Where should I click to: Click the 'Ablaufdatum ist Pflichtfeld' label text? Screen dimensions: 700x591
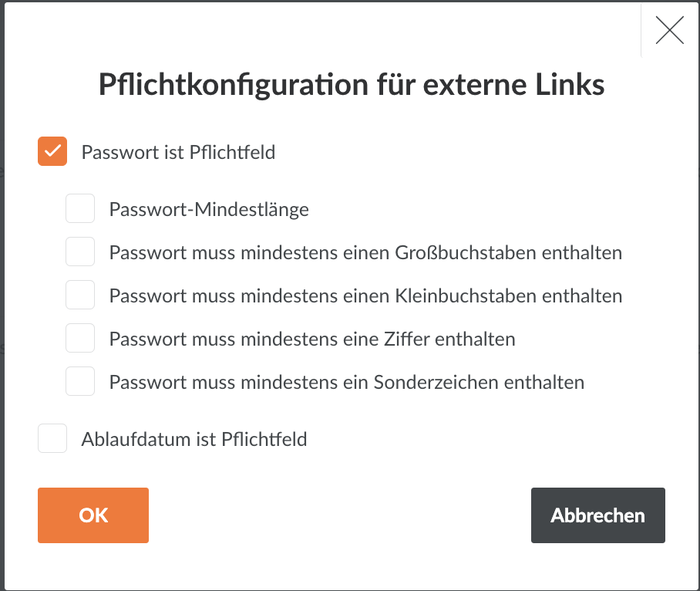coord(194,440)
